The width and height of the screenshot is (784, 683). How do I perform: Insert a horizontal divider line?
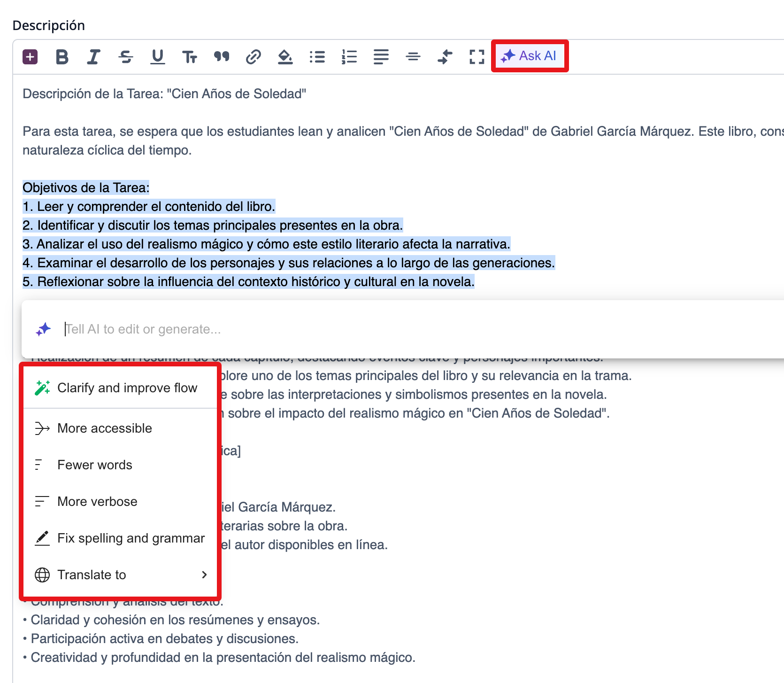click(413, 57)
